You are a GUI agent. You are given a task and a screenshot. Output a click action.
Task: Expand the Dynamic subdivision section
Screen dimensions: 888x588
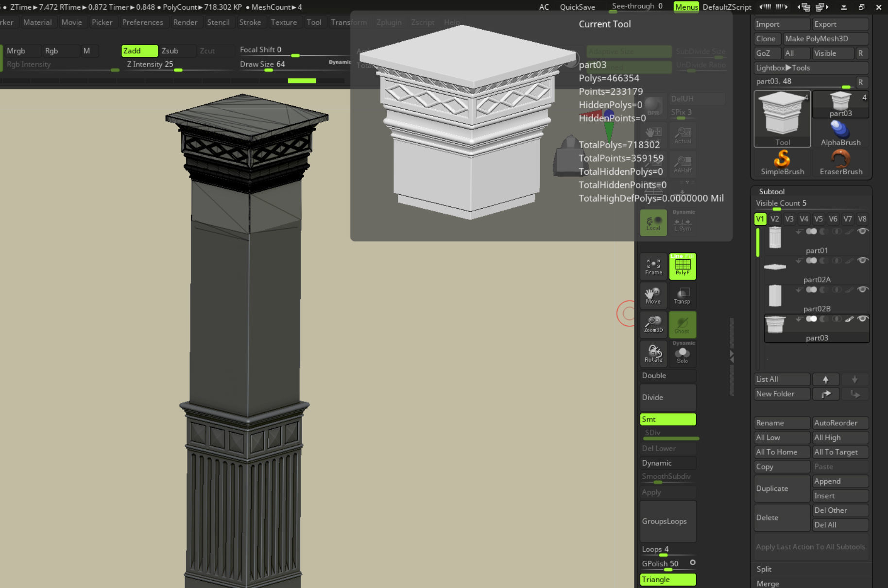[x=668, y=463]
